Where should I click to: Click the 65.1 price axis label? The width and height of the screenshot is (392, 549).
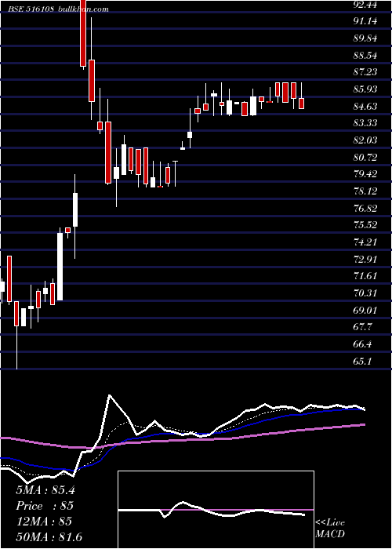(x=362, y=361)
